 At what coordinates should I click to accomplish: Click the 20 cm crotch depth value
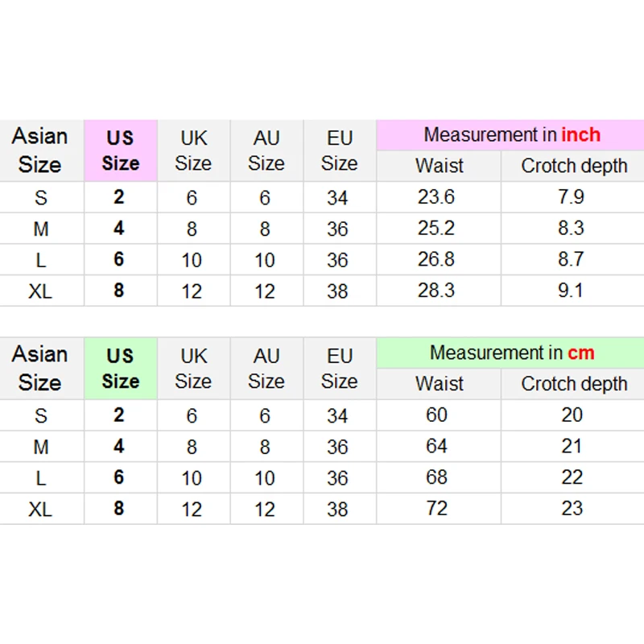(572, 415)
